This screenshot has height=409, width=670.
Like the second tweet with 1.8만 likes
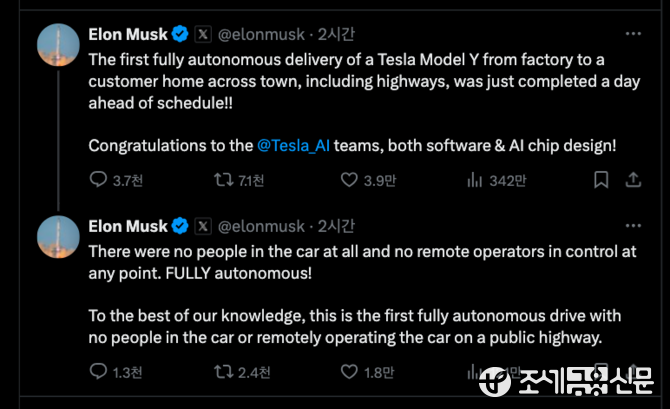click(x=349, y=372)
